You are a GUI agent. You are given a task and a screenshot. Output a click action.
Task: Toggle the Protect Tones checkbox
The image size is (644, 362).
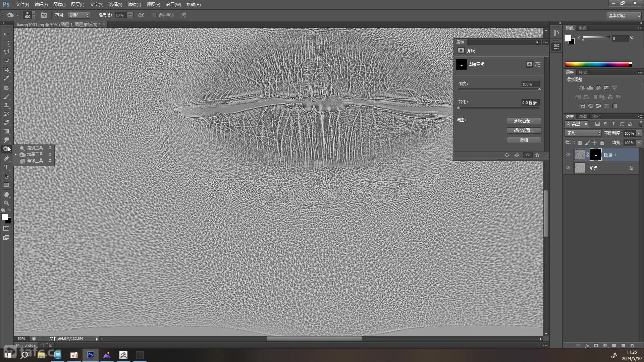click(154, 15)
